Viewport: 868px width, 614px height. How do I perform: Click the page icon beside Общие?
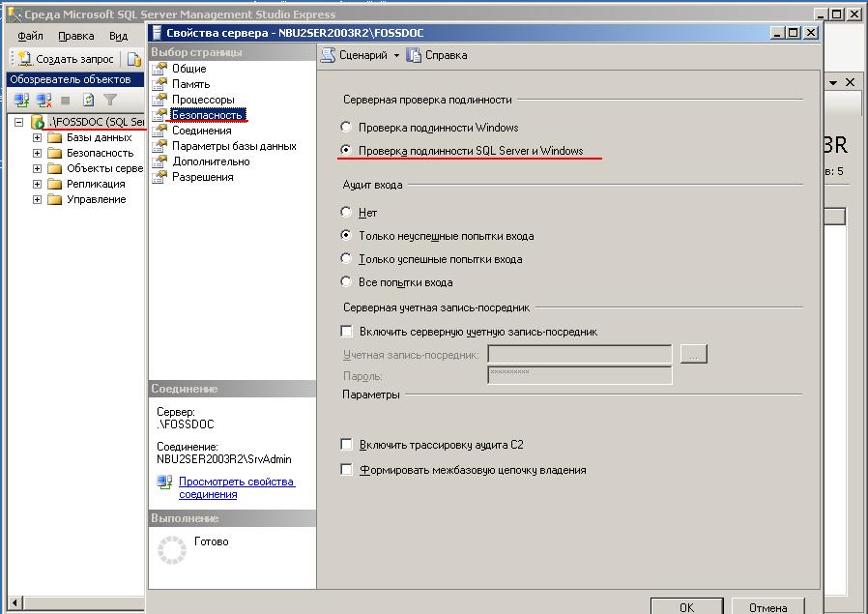pyautogui.click(x=159, y=69)
